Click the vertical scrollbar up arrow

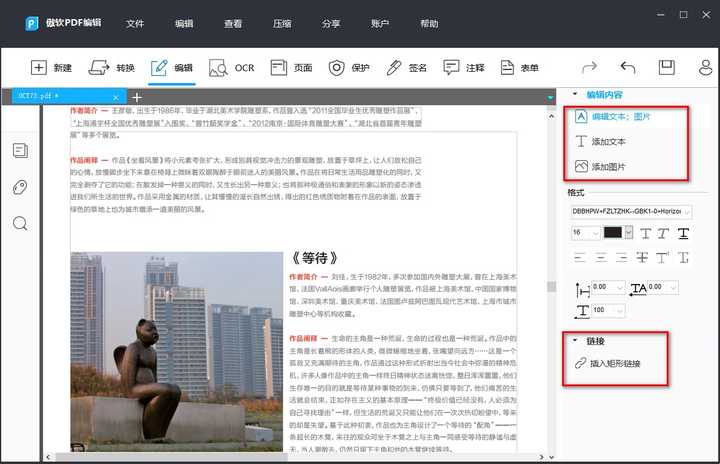[551, 117]
